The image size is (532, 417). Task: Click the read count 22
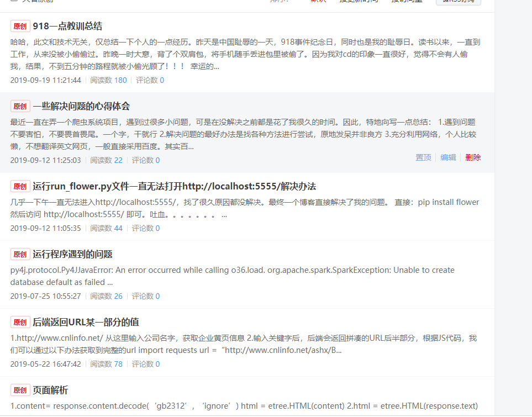tap(118, 160)
